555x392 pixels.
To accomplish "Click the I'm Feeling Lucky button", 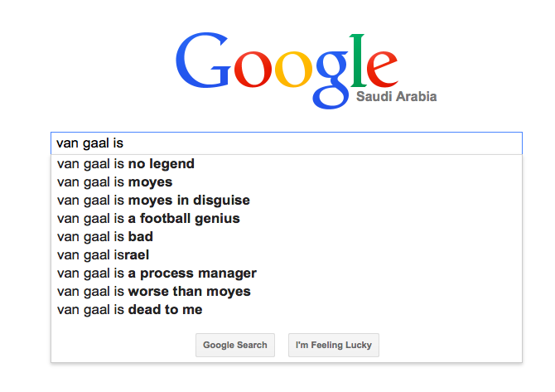I will (334, 345).
